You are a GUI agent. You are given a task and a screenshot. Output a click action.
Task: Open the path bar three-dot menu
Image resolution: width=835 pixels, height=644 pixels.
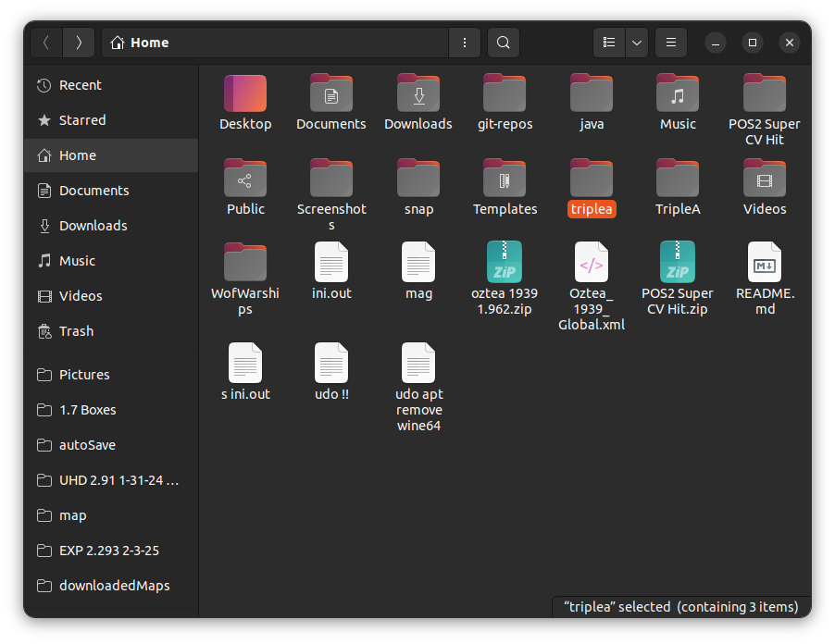click(465, 43)
